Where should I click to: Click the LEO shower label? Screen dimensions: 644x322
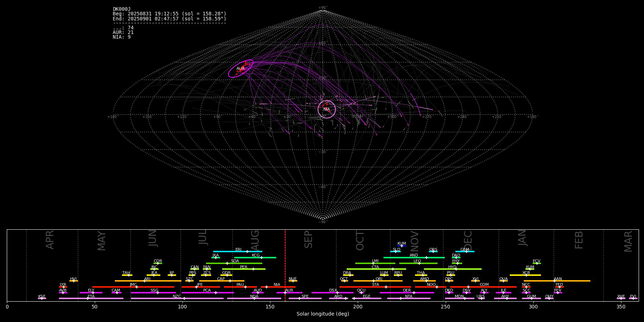click(417, 261)
